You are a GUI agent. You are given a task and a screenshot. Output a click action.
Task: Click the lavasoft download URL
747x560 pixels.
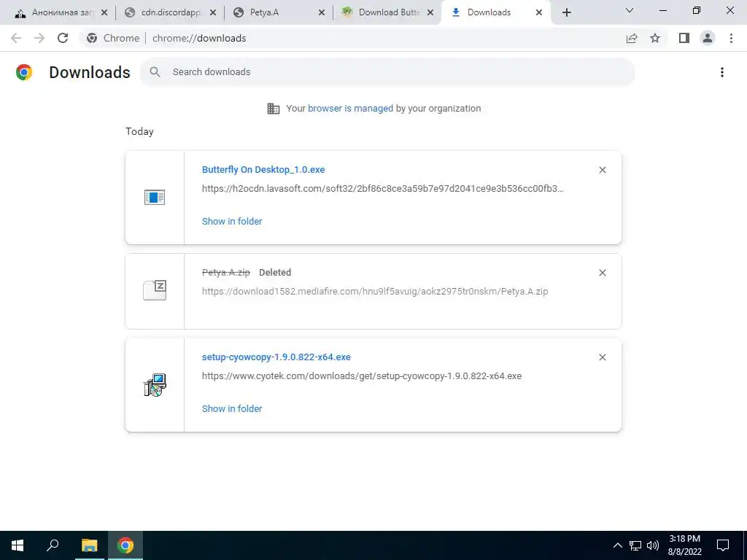[382, 189]
